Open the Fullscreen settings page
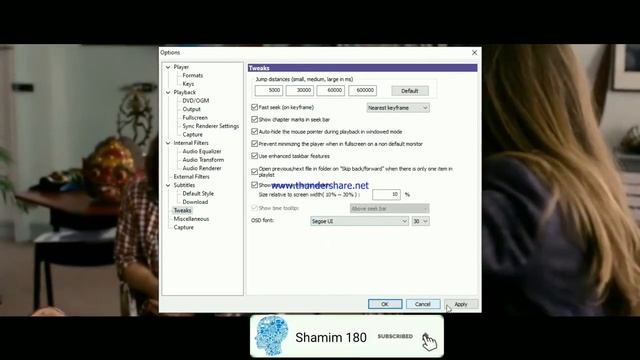Image resolution: width=640 pixels, height=360 pixels. pos(195,118)
